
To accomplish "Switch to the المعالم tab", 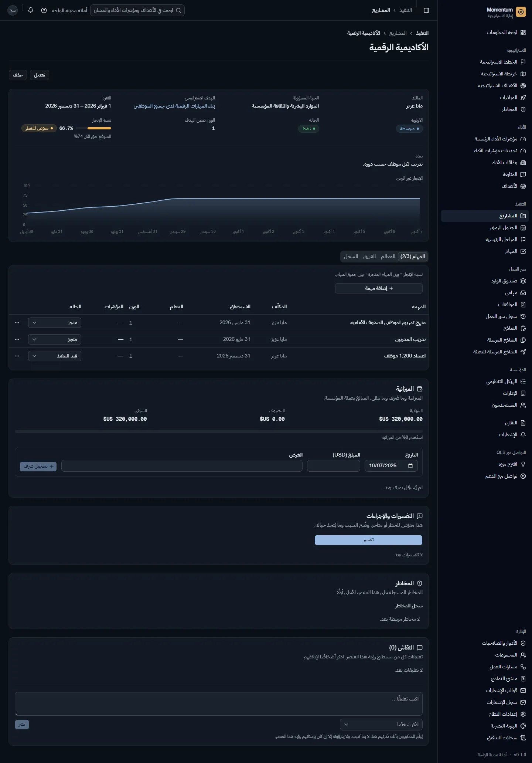I will pos(388,257).
